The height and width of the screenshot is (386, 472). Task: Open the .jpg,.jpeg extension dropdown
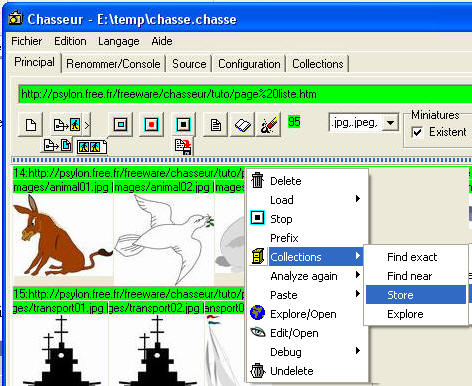pyautogui.click(x=390, y=123)
